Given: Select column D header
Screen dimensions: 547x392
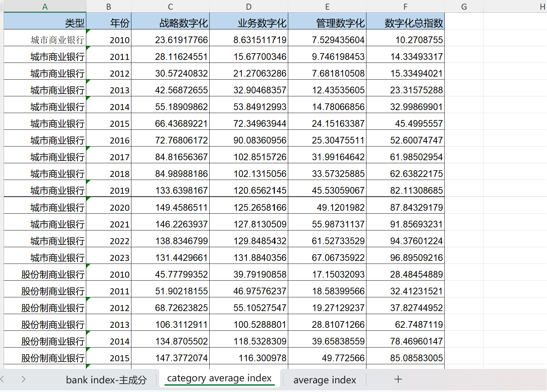Looking at the screenshot, I should [x=249, y=7].
